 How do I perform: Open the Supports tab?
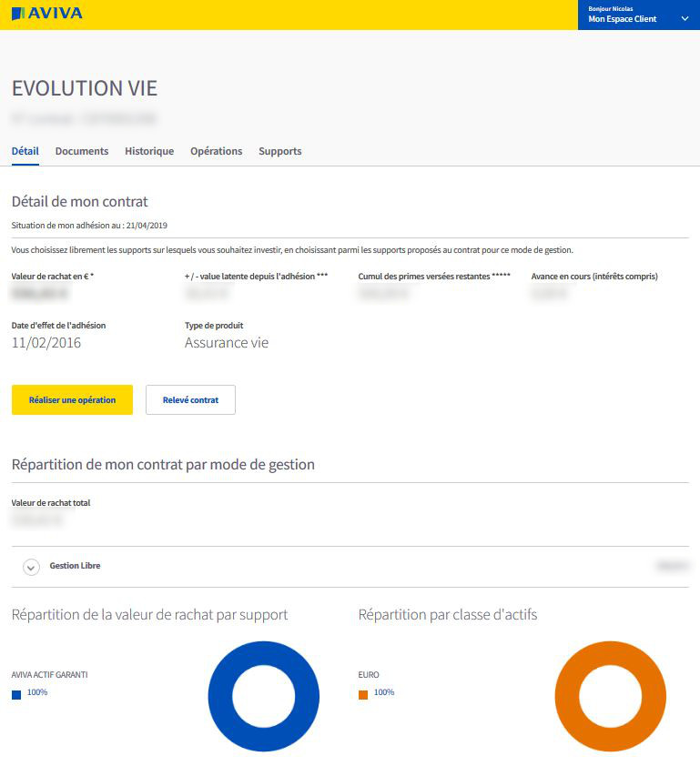tap(280, 151)
